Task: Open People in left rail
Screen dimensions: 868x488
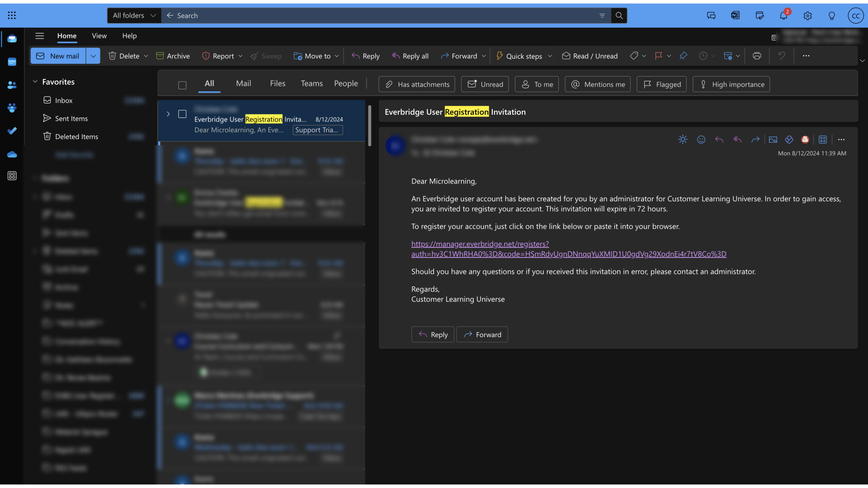Action: pos(12,85)
